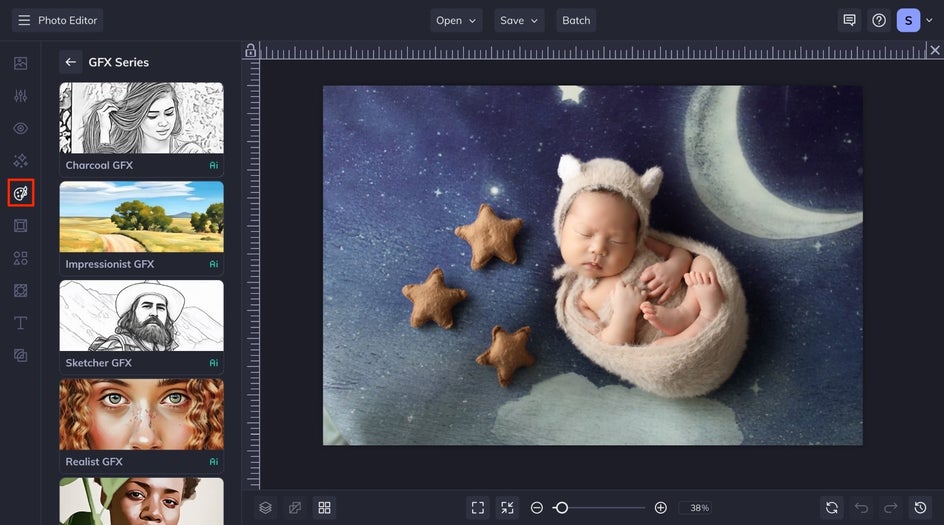Open the Image Manager sidebar icon
Image resolution: width=944 pixels, height=525 pixels.
coord(20,63)
